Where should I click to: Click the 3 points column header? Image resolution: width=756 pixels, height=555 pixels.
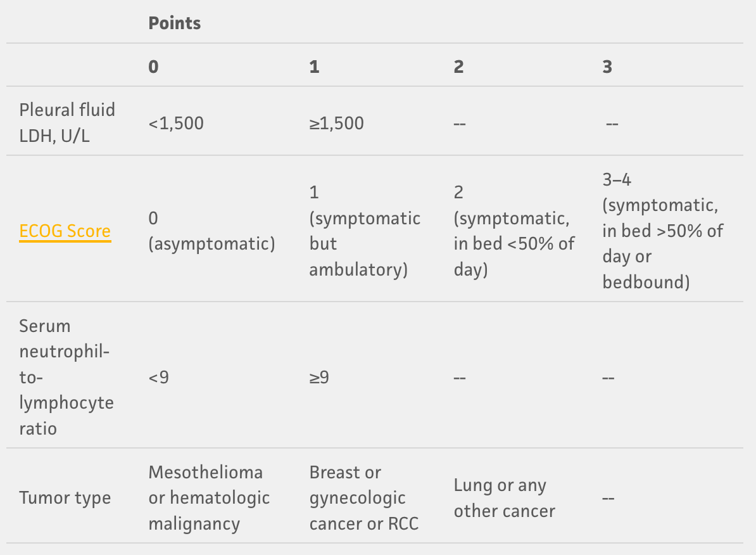(607, 67)
